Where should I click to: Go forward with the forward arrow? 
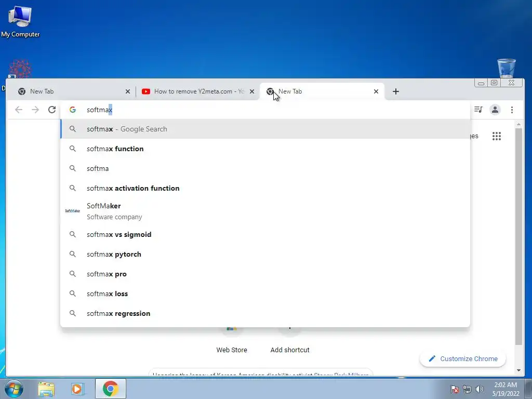pyautogui.click(x=35, y=110)
